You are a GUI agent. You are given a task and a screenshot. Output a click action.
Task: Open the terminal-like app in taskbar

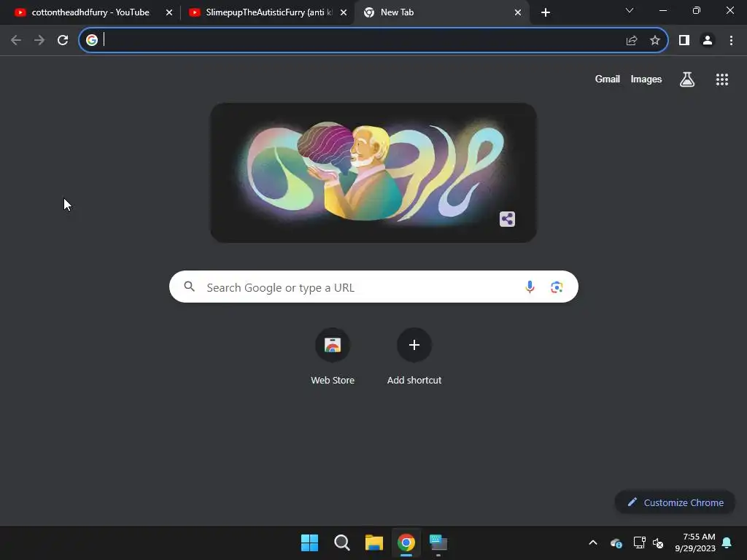(438, 542)
